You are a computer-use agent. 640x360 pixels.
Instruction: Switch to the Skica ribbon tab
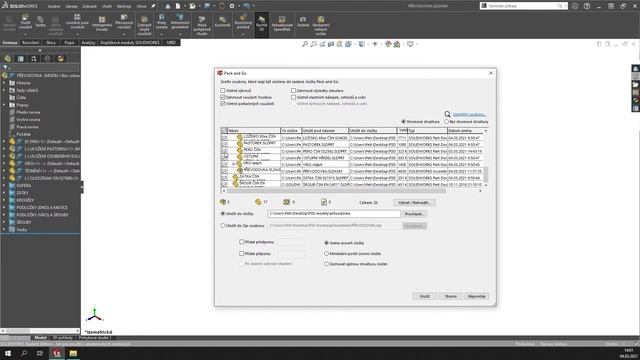tap(51, 42)
